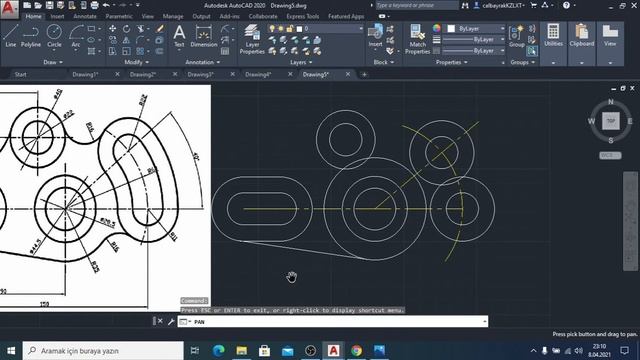Open Layer Properties manager
Viewport: 640px width, 360px height.
click(x=252, y=39)
